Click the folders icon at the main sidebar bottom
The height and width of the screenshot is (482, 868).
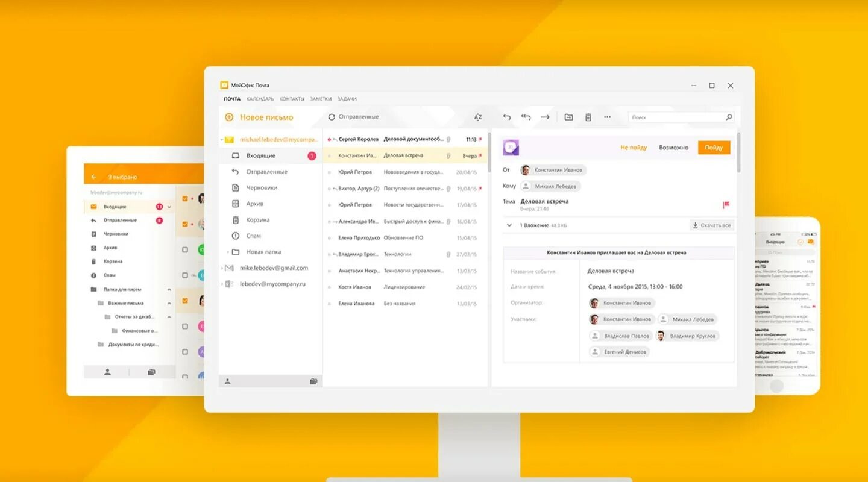(x=313, y=381)
